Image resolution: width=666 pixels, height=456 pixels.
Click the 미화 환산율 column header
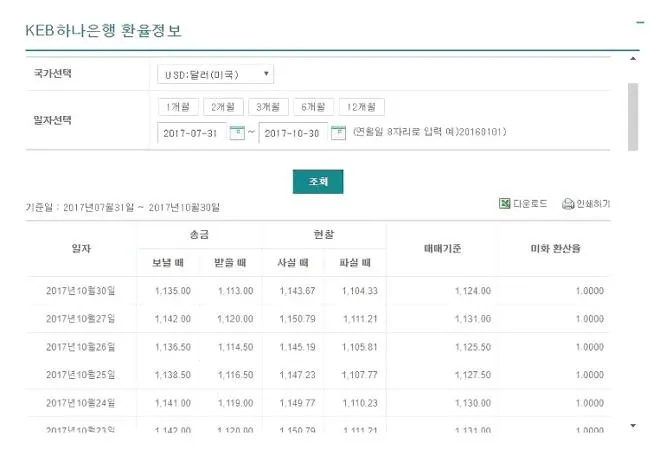(x=555, y=248)
